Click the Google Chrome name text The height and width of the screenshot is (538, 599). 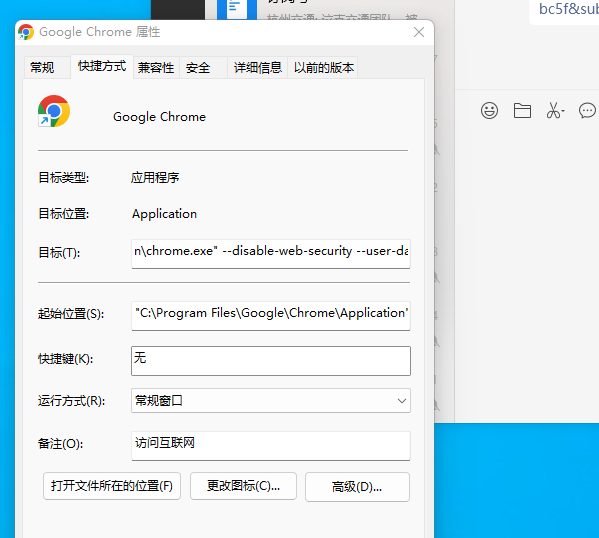coord(159,117)
